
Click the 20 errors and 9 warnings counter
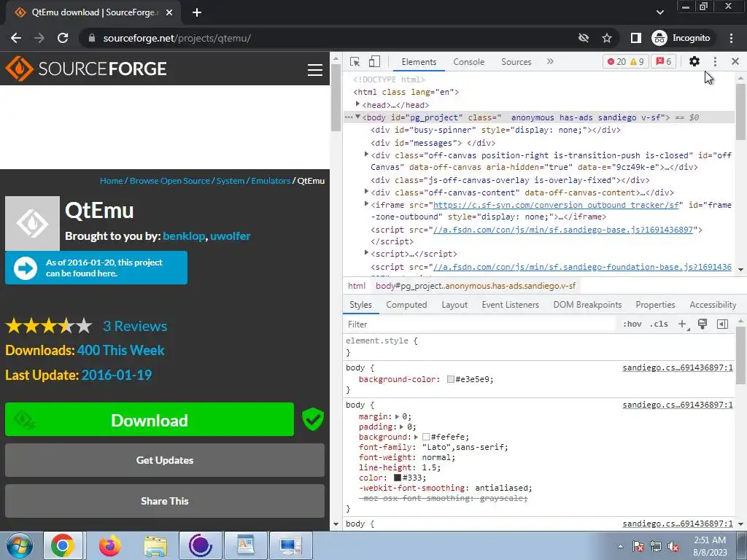[626, 62]
